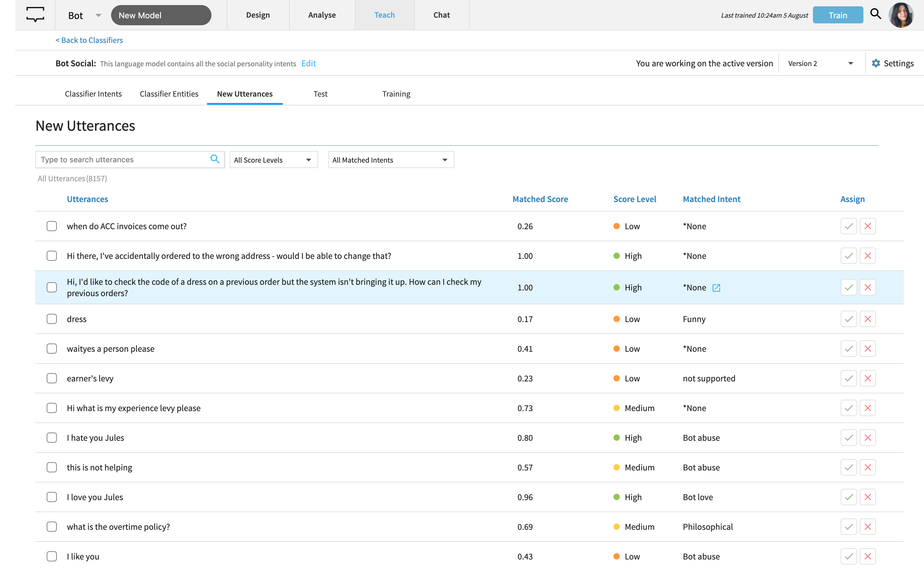The width and height of the screenshot is (924, 586).
Task: Tick the checkbox beside 'I like you'
Action: (x=52, y=556)
